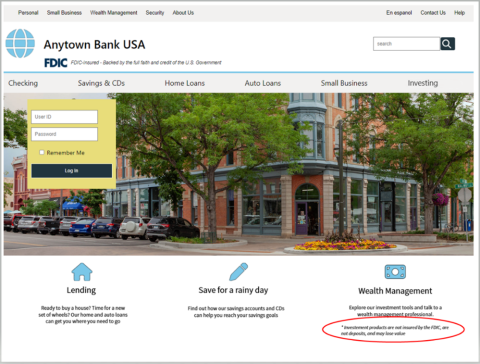Image resolution: width=480 pixels, height=364 pixels.
Task: Click the Explore our investment tools description
Action: [x=395, y=311]
